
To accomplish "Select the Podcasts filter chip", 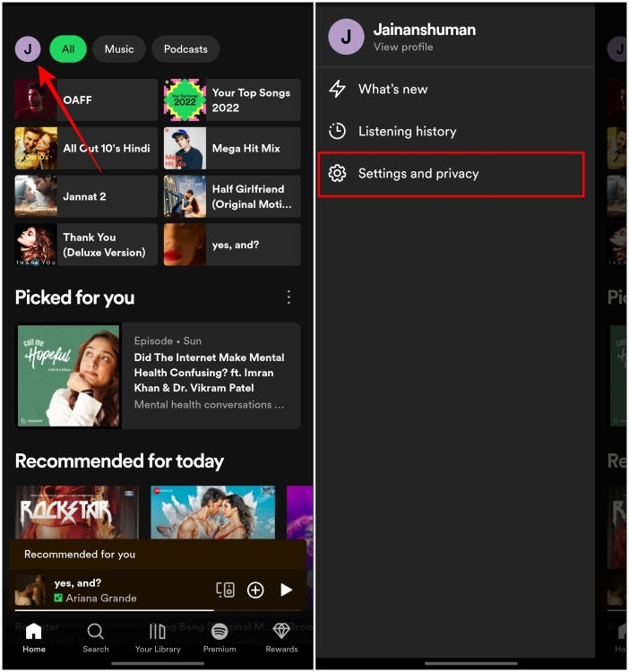I will [185, 49].
